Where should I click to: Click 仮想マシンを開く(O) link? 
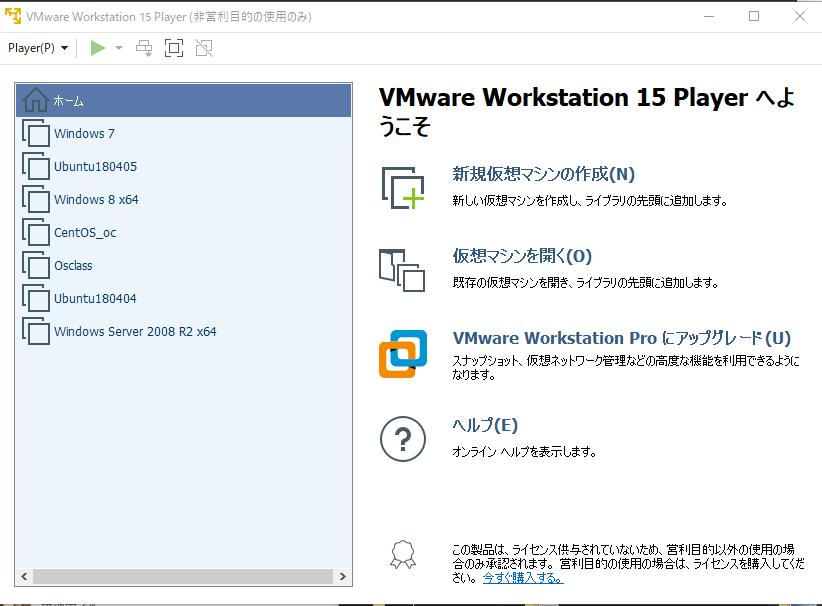[522, 256]
